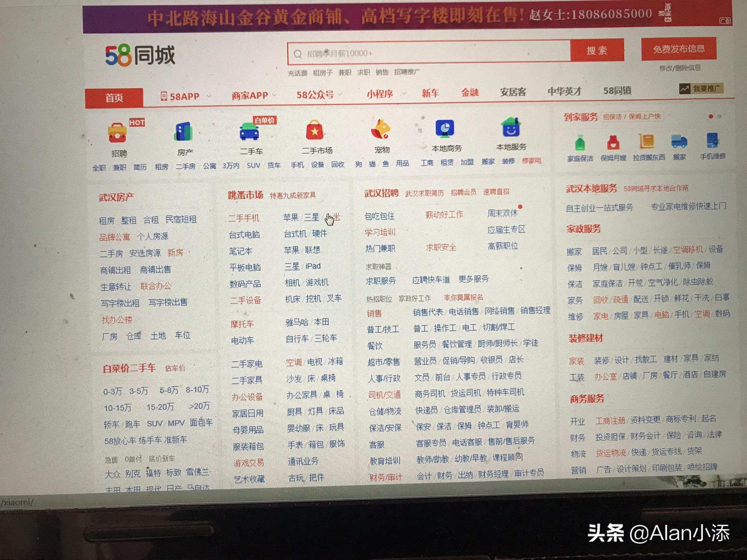Click the 游戏交易 link
747x560 pixels.
coord(248,462)
